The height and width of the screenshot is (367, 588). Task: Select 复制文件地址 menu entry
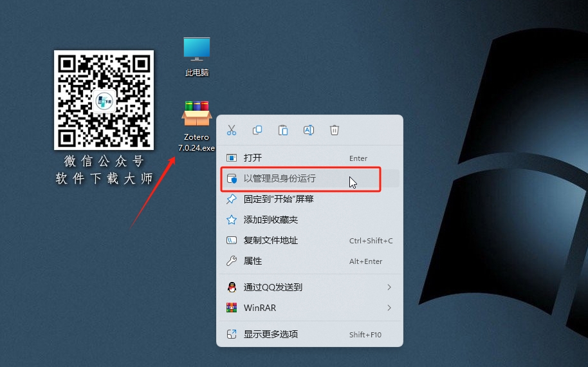tap(309, 241)
